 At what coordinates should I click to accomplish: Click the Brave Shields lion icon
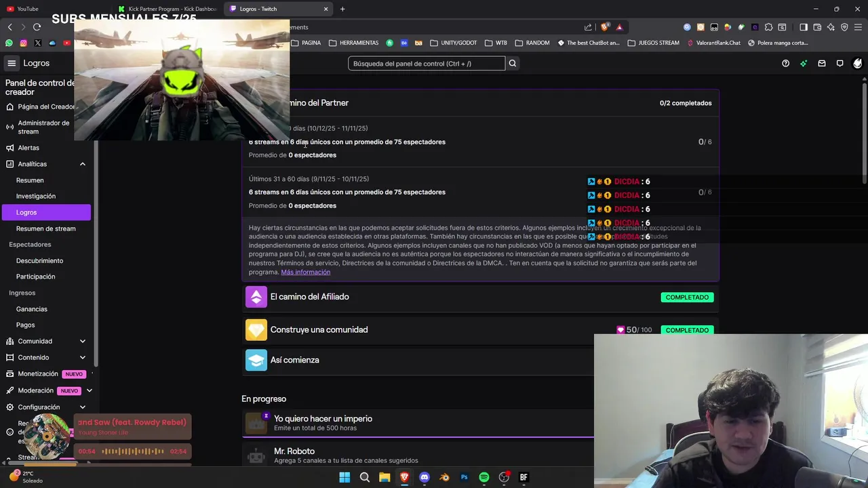(x=605, y=27)
